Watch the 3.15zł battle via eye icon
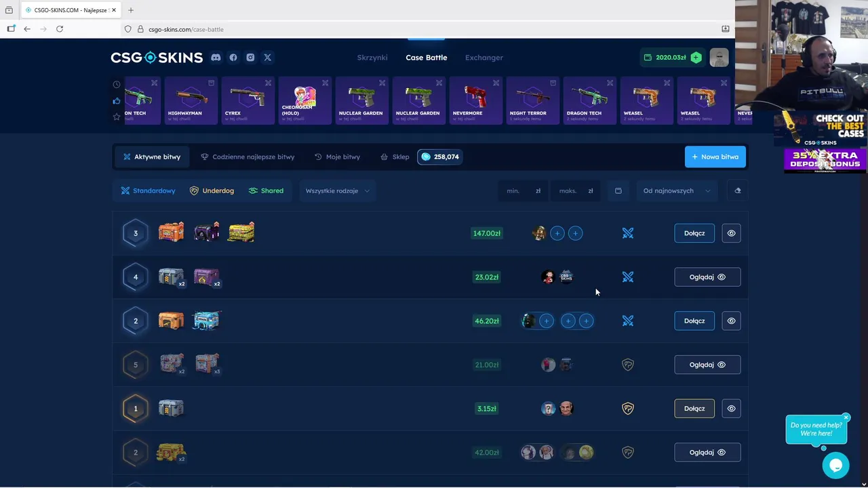Image resolution: width=868 pixels, height=488 pixels. coord(731,409)
